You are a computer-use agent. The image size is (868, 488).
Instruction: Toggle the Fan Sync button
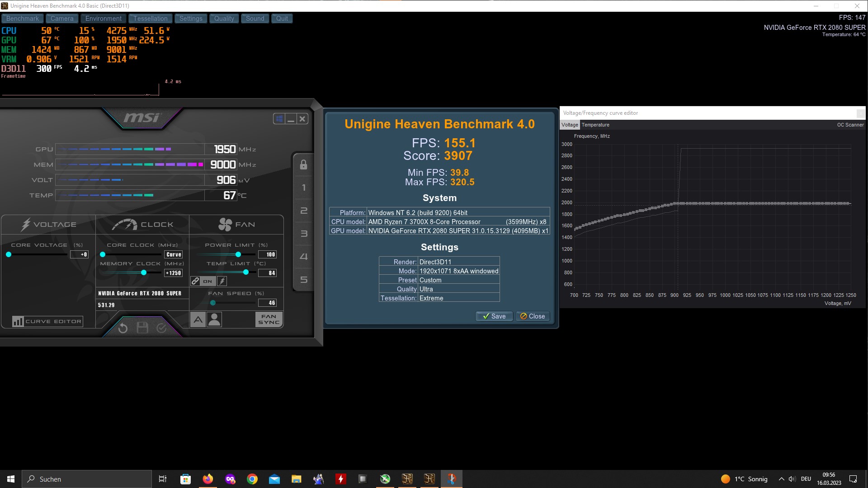point(269,319)
